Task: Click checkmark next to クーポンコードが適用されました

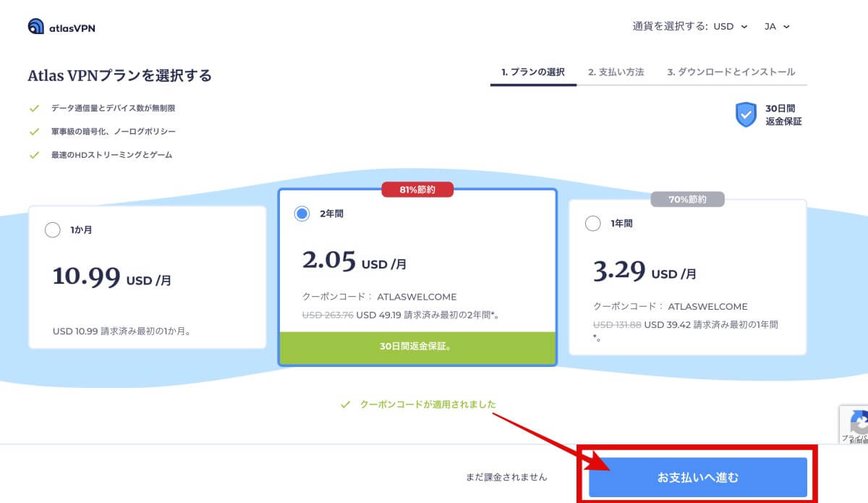Action: (345, 405)
